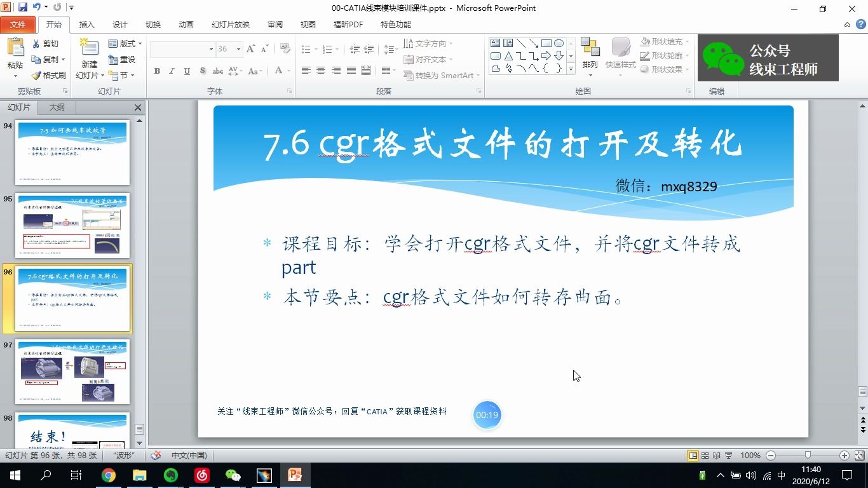Expand the shapes gallery More arrow
This screenshot has height=488, width=868.
(571, 69)
